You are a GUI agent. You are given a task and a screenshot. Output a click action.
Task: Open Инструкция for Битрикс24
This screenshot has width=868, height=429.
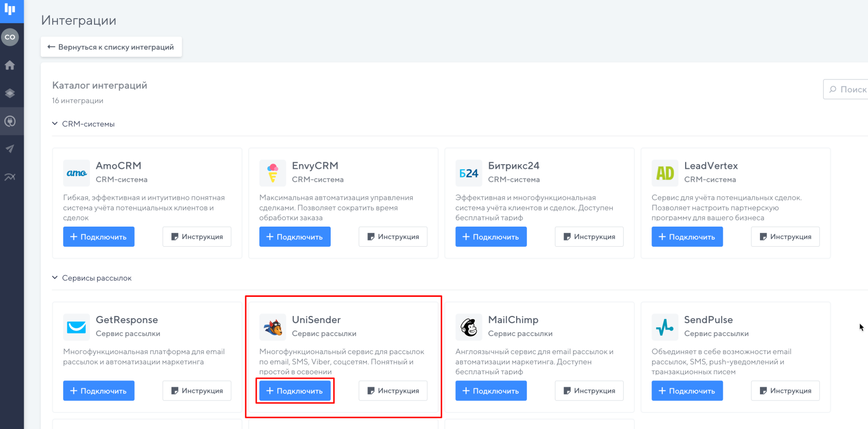pos(589,236)
